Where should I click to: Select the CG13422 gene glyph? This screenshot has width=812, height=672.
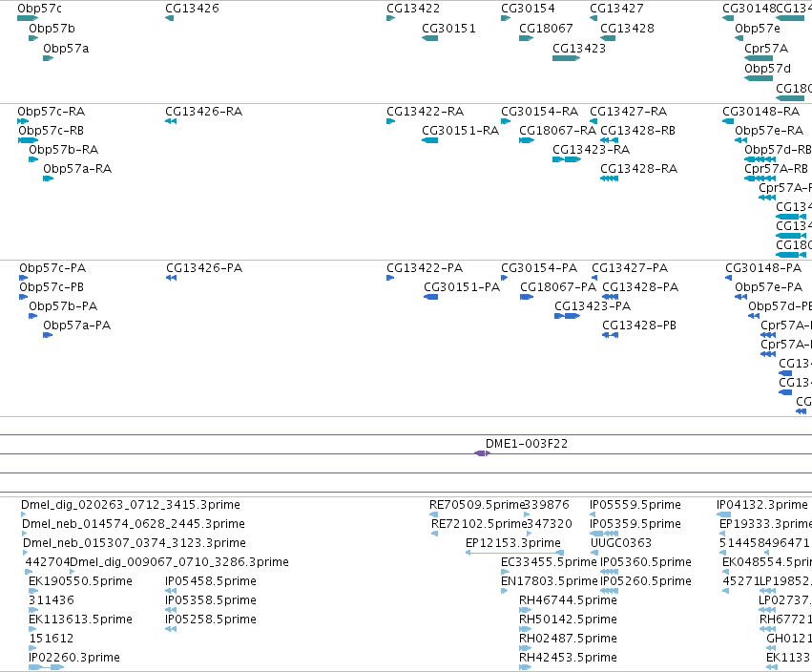[x=391, y=18]
